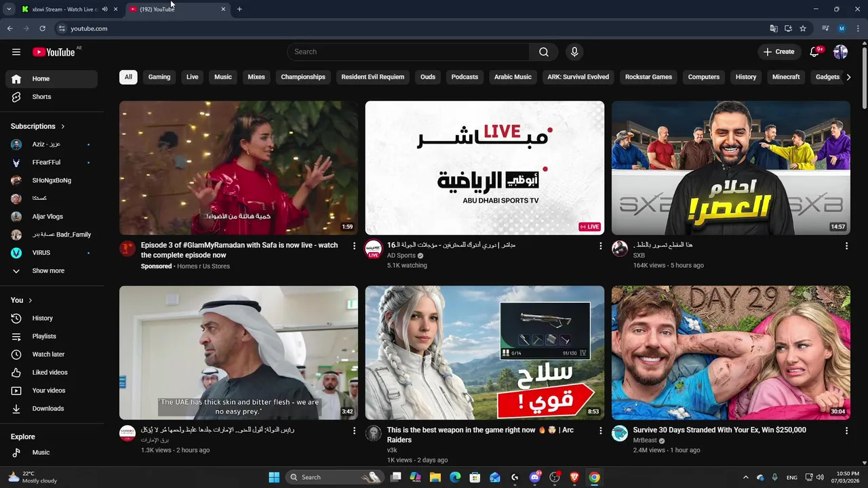Open the FFearFFul subscription channel
The height and width of the screenshot is (488, 868).
pos(52,163)
